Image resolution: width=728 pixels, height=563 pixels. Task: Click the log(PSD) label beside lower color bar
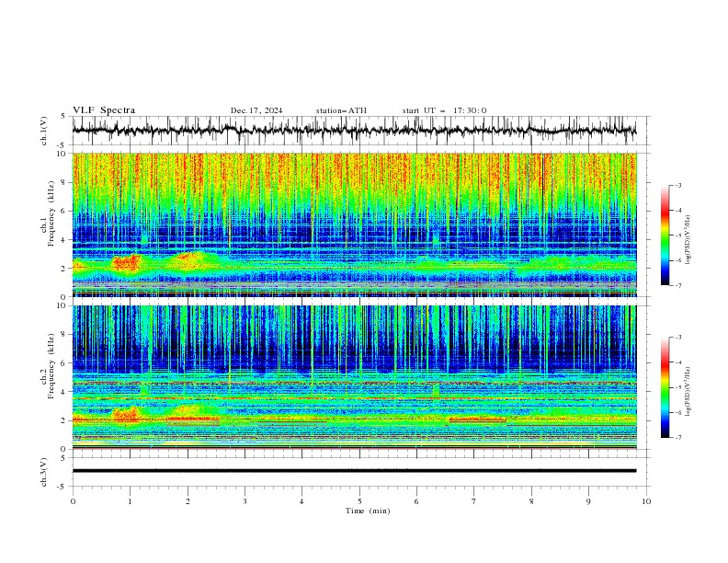coord(688,392)
